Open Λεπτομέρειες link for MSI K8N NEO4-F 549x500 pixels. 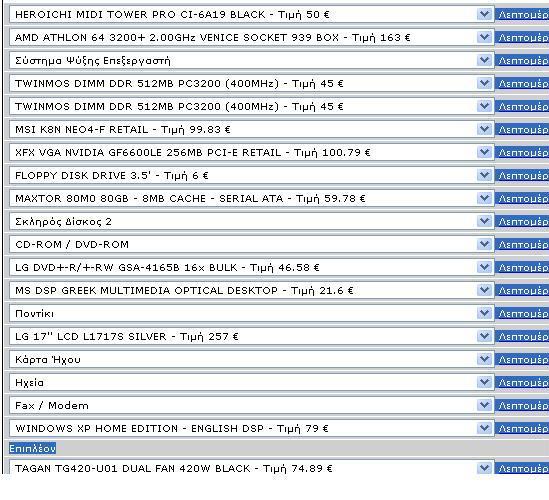522,130
